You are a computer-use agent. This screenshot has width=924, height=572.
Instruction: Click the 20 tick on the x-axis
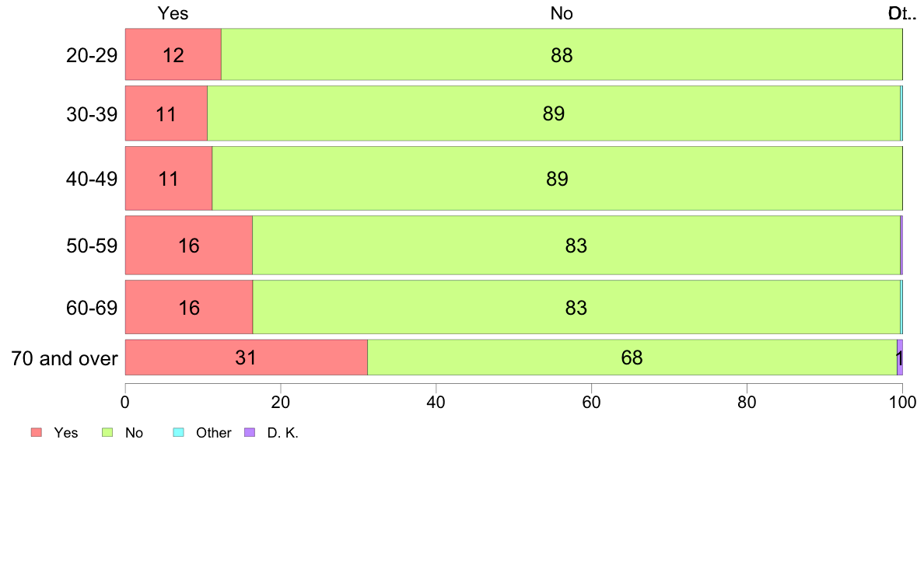coord(281,403)
